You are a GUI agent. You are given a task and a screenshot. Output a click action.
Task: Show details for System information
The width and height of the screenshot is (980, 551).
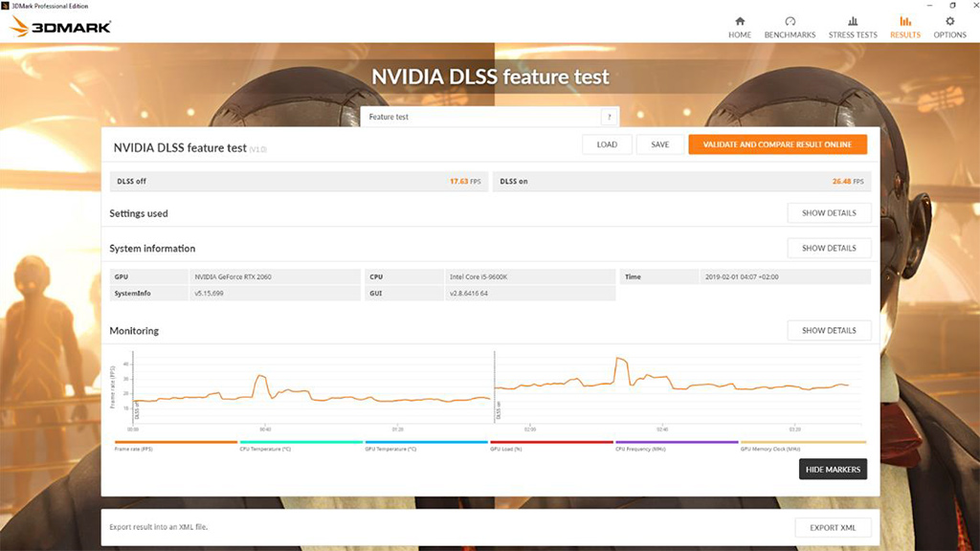(x=829, y=248)
